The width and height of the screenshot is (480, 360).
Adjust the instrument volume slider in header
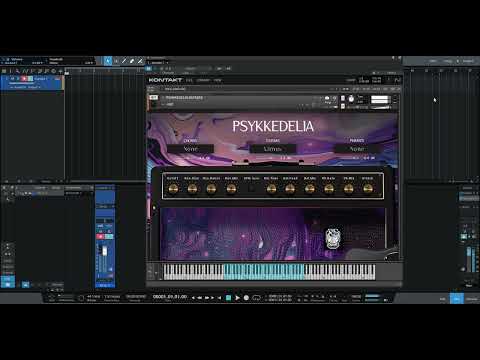tap(380, 107)
